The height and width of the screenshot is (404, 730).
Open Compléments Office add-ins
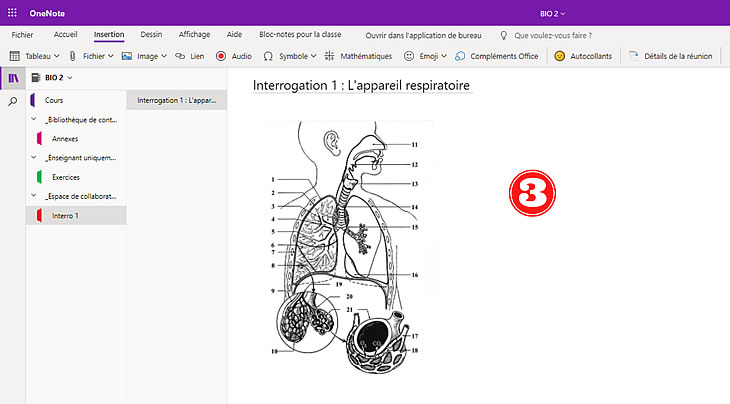coord(496,56)
